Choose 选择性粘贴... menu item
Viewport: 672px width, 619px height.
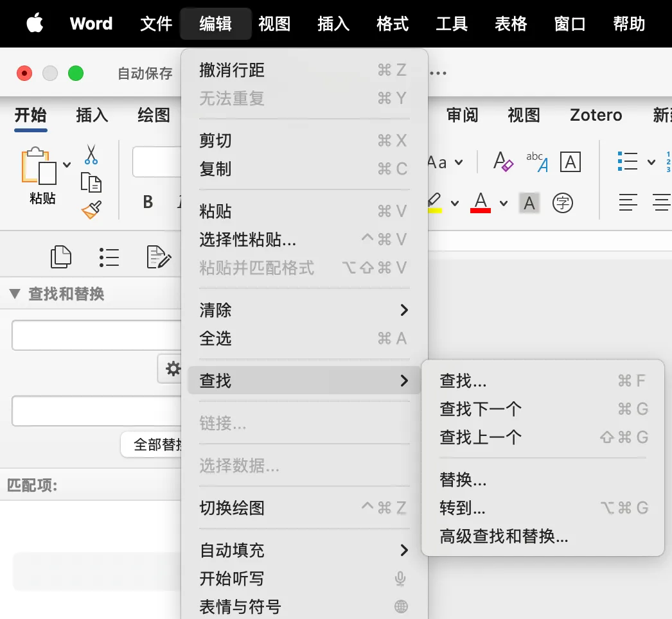[x=304, y=240]
